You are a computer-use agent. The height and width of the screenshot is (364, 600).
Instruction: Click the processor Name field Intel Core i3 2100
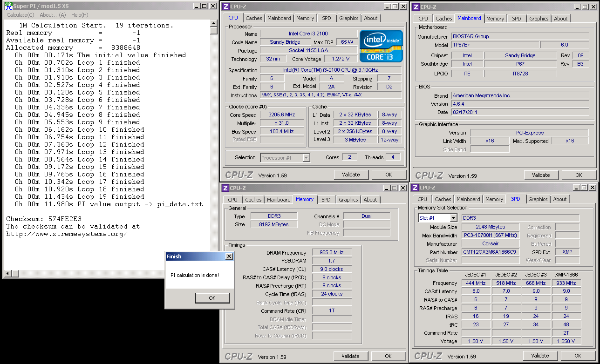(x=308, y=34)
